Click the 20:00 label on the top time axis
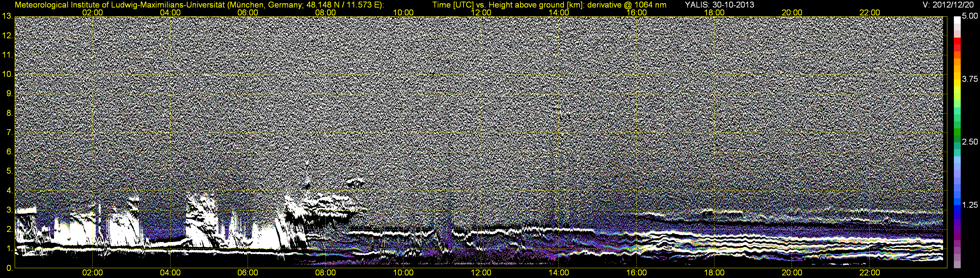Image resolution: width=980 pixels, height=278 pixels. tap(792, 12)
